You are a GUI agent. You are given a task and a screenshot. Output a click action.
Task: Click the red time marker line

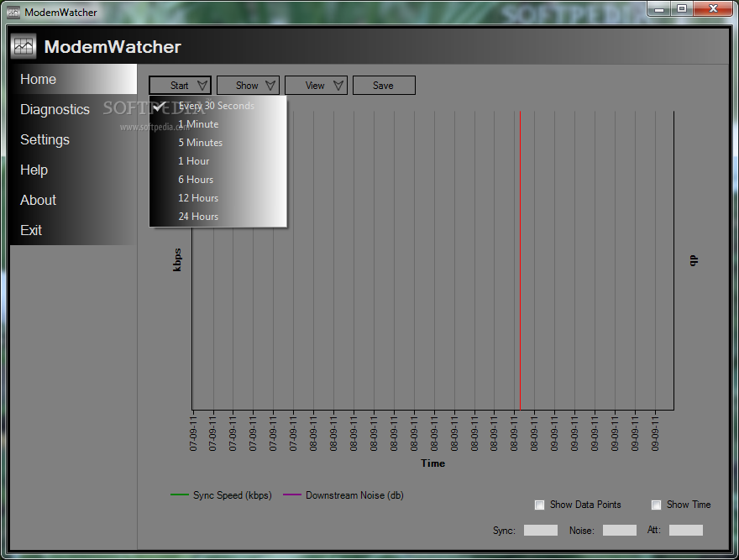tap(520, 260)
